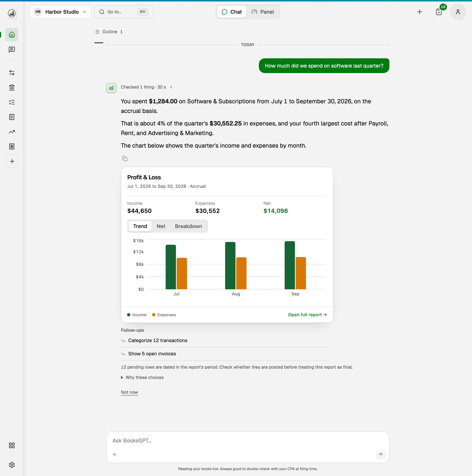Viewport: 472px width, 476px height.
Task: Select the Net chart tab
Action: pyautogui.click(x=161, y=226)
